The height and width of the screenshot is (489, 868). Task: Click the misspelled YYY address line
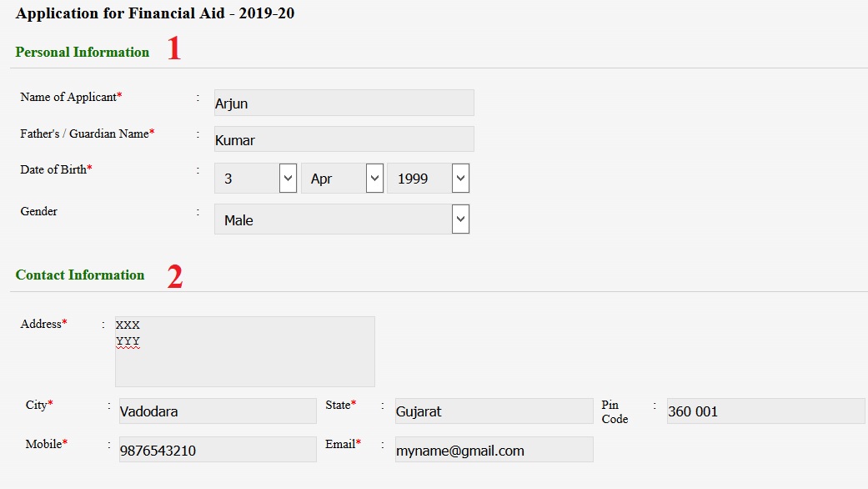pyautogui.click(x=128, y=341)
